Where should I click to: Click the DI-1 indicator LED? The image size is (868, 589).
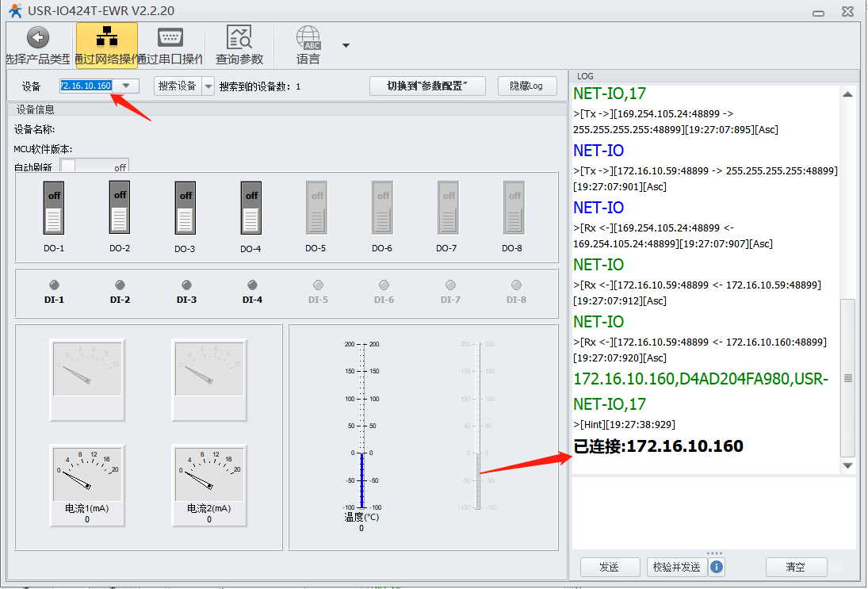[54, 285]
